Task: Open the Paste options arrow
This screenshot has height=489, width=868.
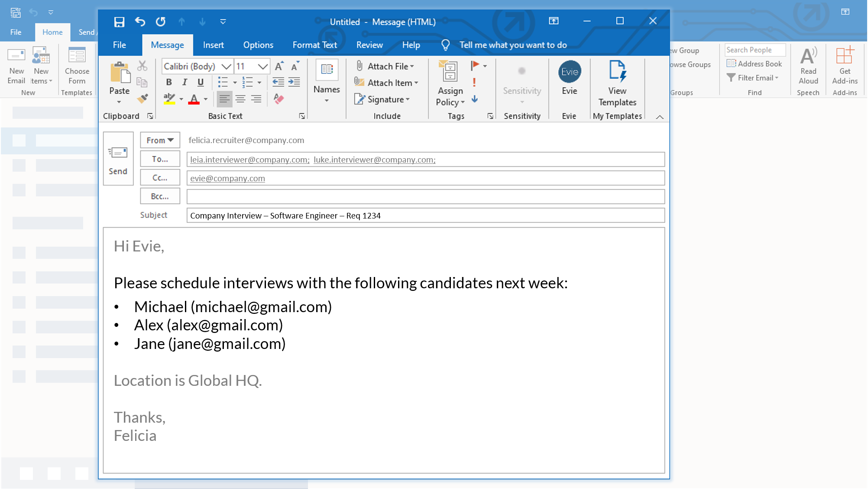Action: (119, 102)
